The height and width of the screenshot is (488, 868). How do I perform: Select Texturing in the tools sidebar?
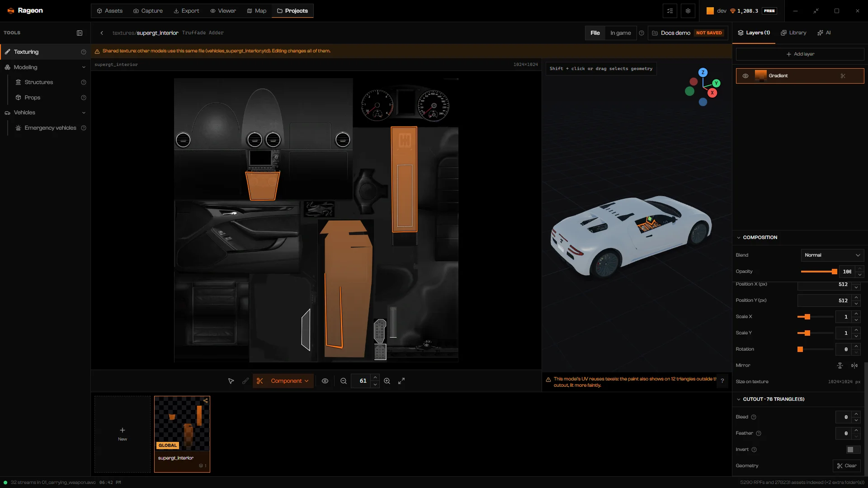pos(45,52)
